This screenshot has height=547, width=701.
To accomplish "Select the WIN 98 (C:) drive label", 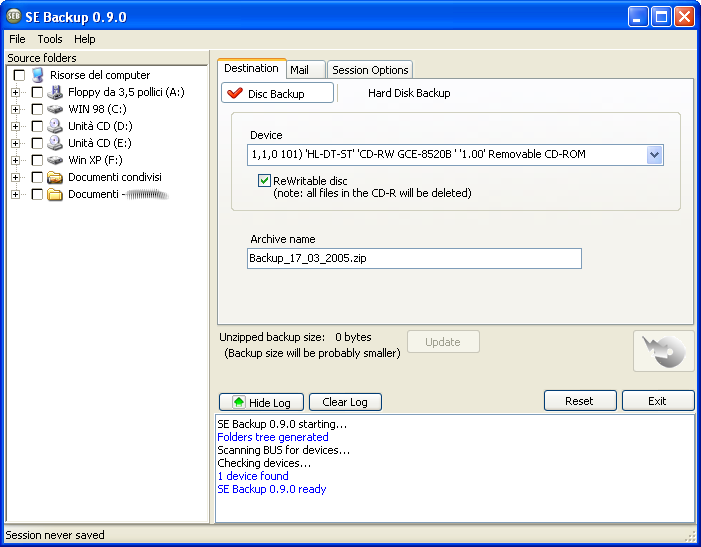I will coord(97,109).
